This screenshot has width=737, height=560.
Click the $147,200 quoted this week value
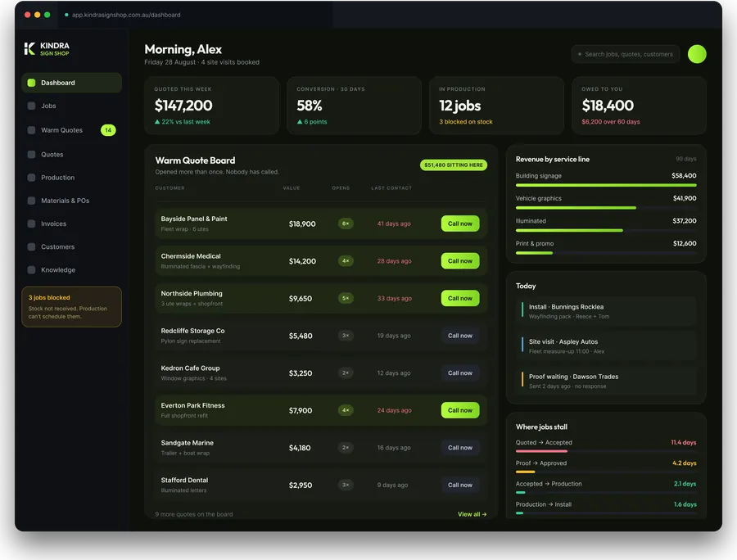pyautogui.click(x=183, y=106)
